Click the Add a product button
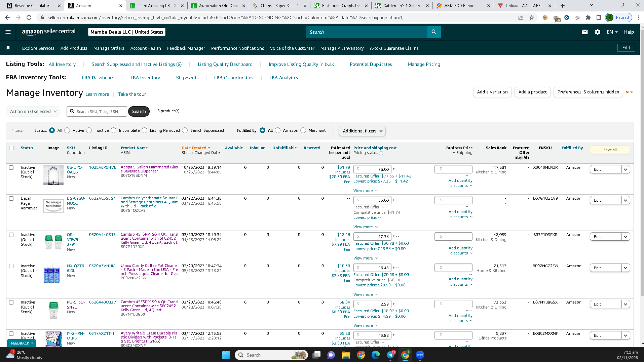Image resolution: width=644 pixels, height=362 pixels. click(x=532, y=92)
